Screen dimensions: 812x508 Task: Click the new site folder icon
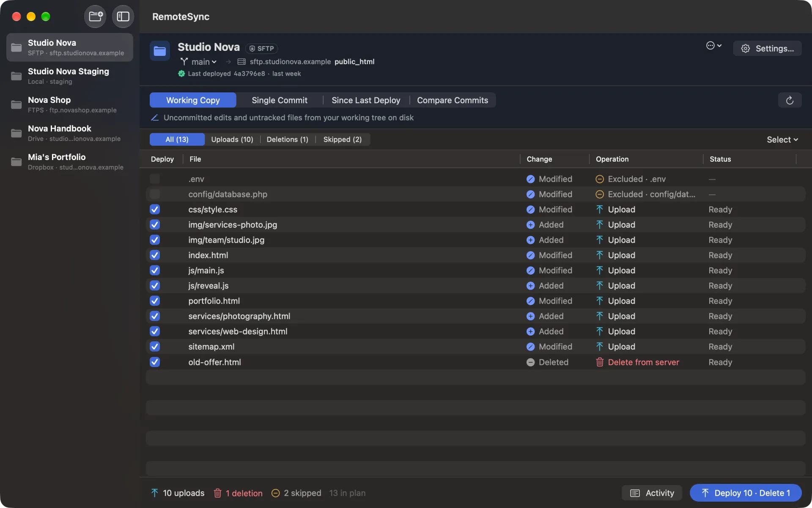[95, 17]
